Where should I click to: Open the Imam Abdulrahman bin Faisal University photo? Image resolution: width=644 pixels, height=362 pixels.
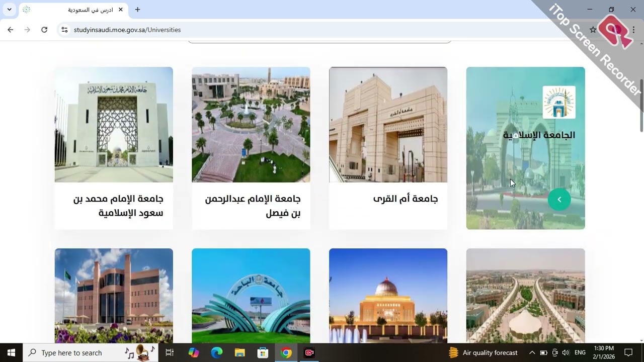(251, 125)
